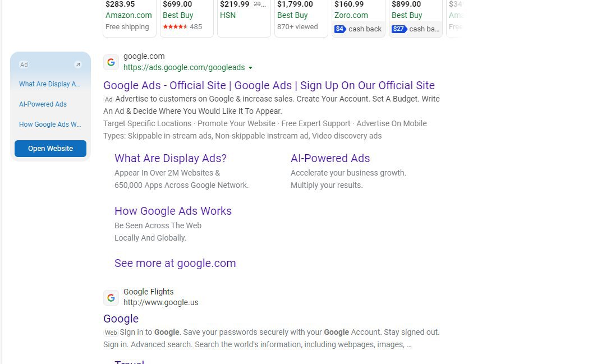Click the Target Specific Locations text line
Viewport: 606px width, 364px height.
(x=265, y=123)
